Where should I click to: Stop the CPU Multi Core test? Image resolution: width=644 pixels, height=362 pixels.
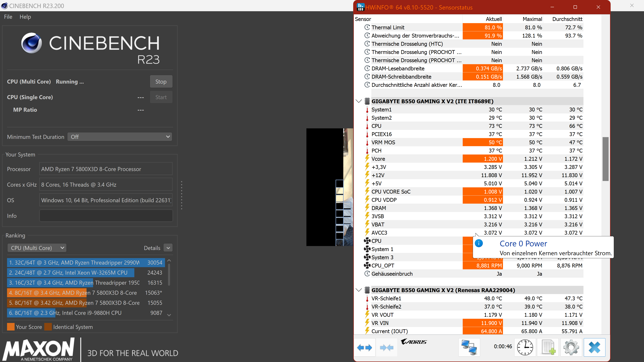161,81
